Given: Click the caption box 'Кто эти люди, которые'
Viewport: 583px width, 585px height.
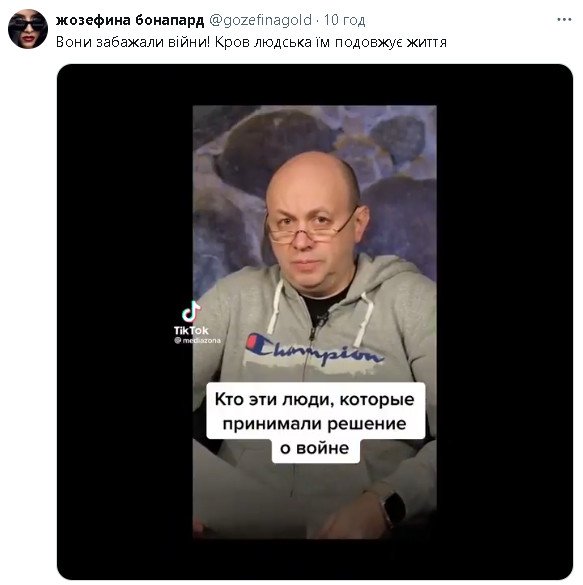Looking at the screenshot, I should (x=314, y=399).
